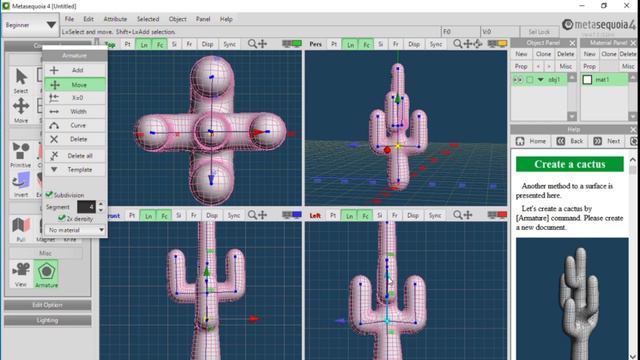Click pan arrows icon in Top view header
The image size is (640, 360).
coord(262,44)
